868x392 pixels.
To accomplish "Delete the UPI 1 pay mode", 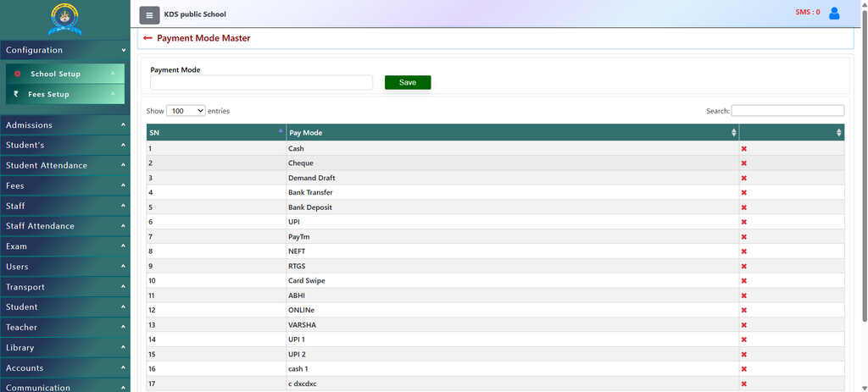I will tap(744, 340).
